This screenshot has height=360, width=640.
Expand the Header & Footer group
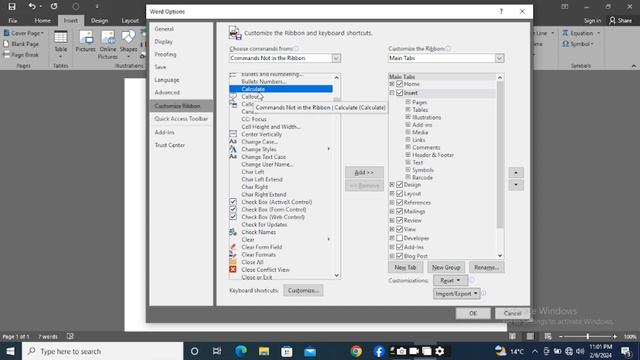click(x=408, y=155)
